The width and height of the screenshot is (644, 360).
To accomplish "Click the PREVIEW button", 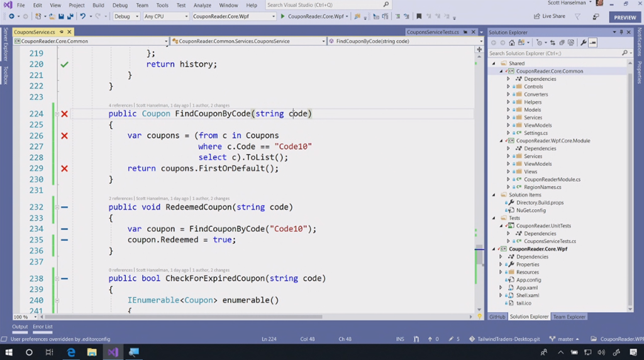I will tap(625, 18).
